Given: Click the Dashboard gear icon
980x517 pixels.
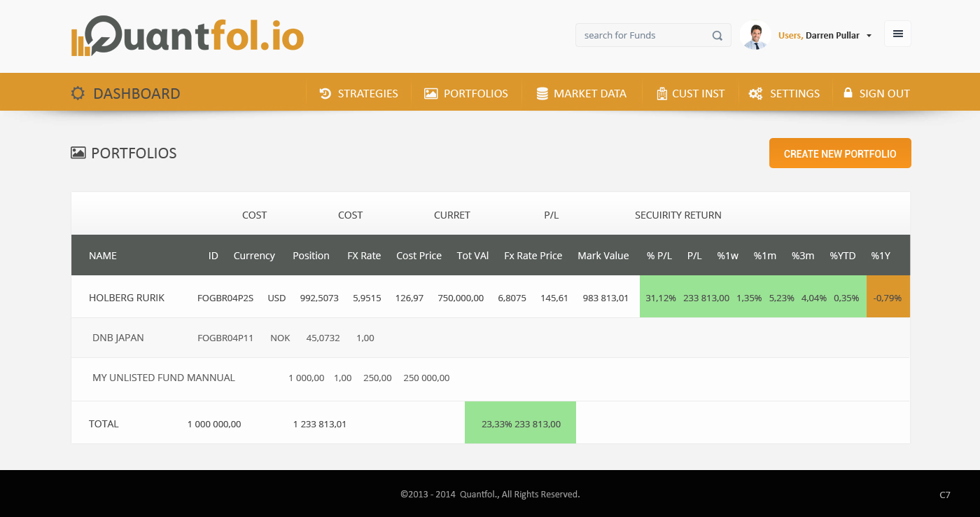Looking at the screenshot, I should (78, 93).
